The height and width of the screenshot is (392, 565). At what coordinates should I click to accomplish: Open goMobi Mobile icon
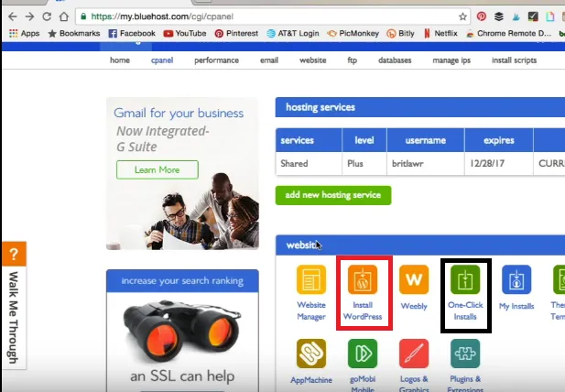pos(363,354)
